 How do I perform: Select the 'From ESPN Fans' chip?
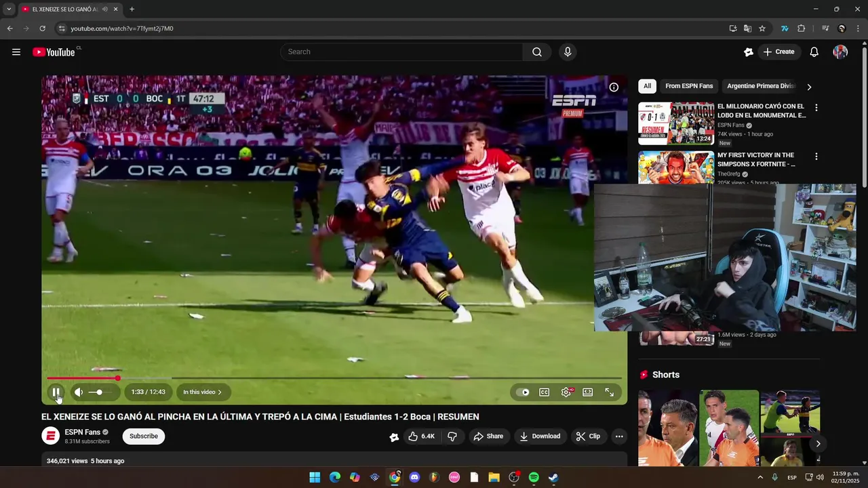point(689,86)
